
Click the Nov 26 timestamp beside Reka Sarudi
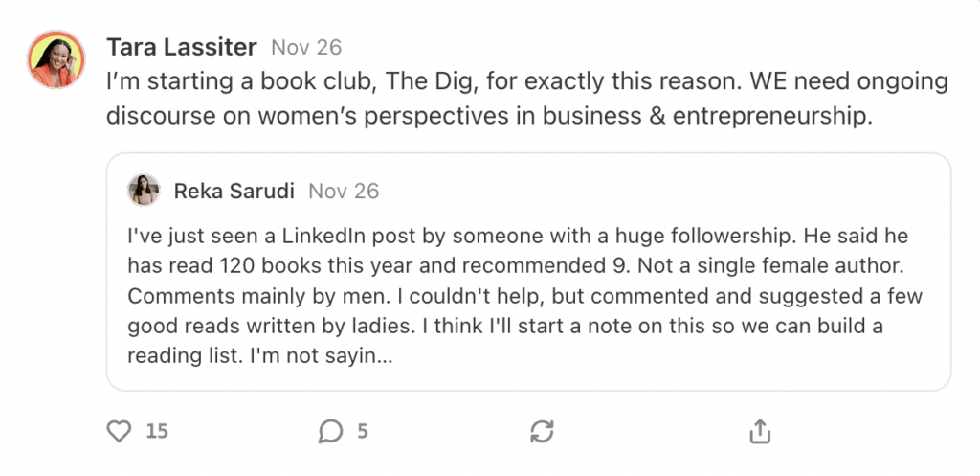pyautogui.click(x=344, y=192)
